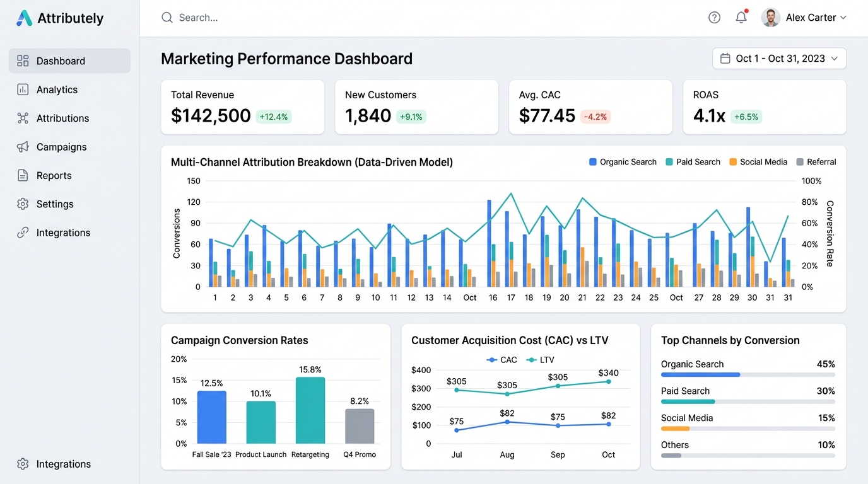Click the Attributely logo icon

pyautogui.click(x=24, y=18)
